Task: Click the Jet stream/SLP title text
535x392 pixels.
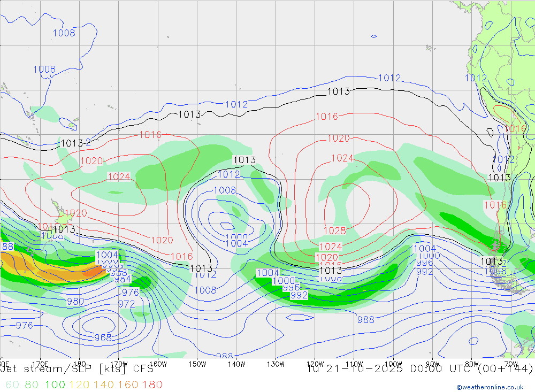Action: 46,369
